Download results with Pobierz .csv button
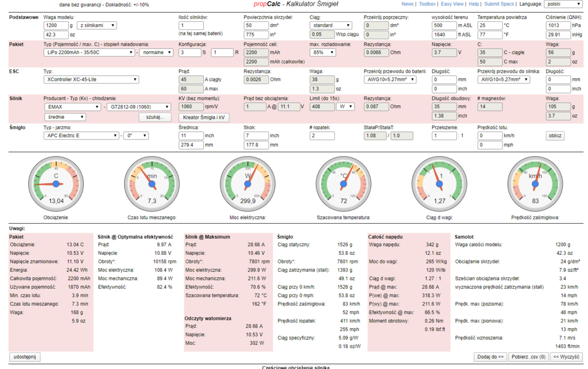588x369 pixels. click(x=528, y=357)
